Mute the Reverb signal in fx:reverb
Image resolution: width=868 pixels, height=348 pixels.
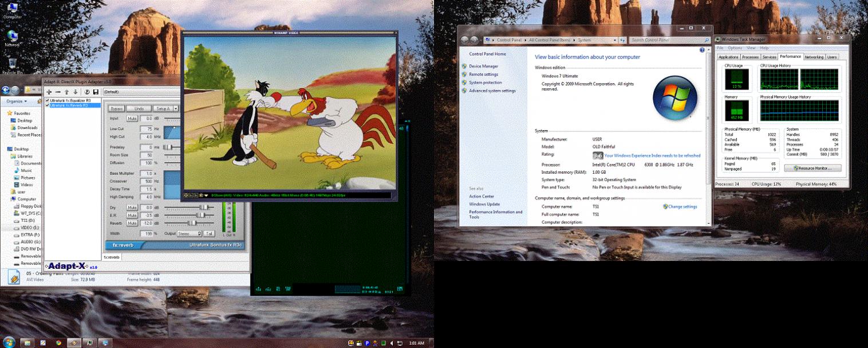[x=132, y=223]
